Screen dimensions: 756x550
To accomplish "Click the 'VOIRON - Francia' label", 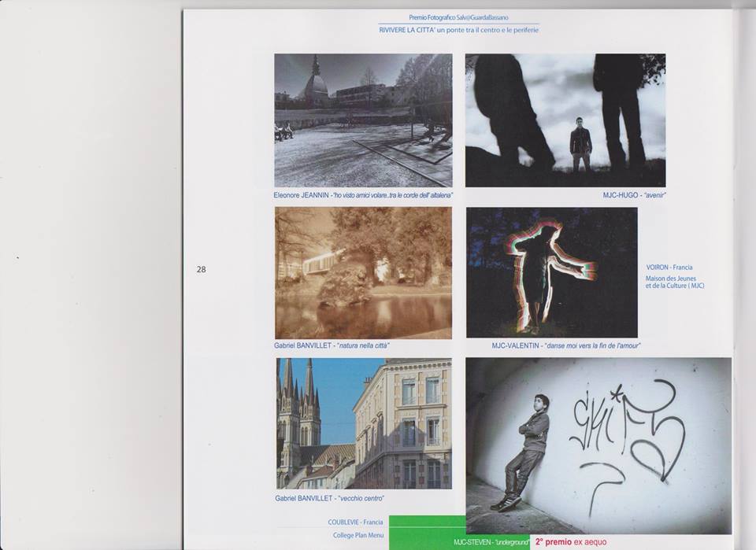I will pyautogui.click(x=669, y=268).
